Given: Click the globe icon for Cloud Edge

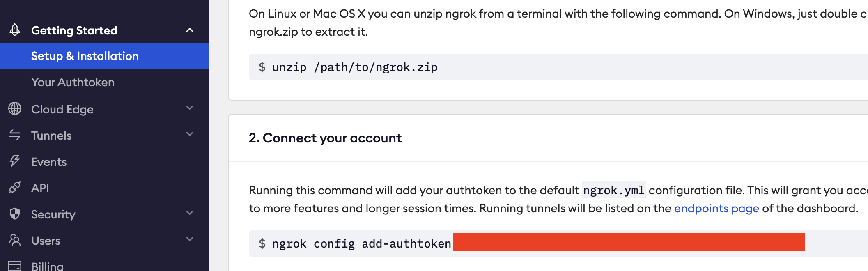Looking at the screenshot, I should coord(15,109).
